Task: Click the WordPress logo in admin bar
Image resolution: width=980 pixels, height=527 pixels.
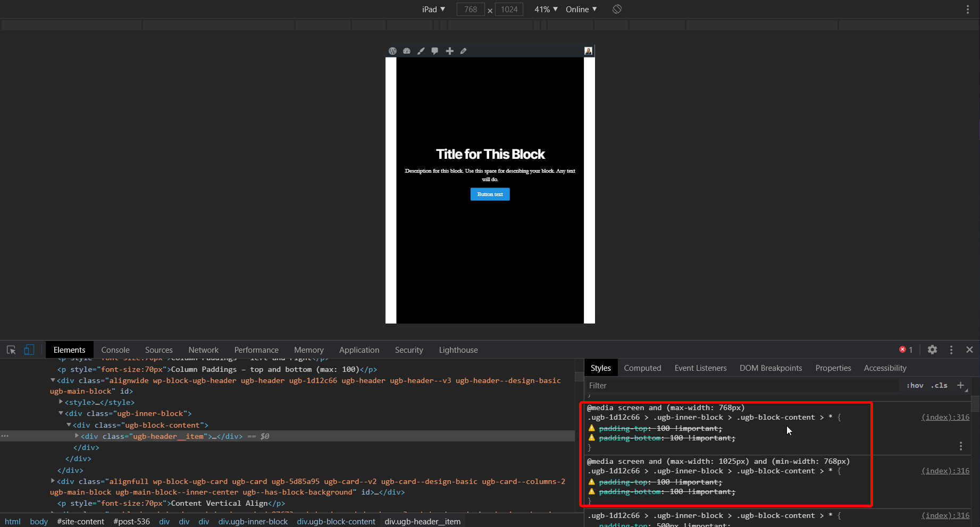Action: [x=392, y=51]
